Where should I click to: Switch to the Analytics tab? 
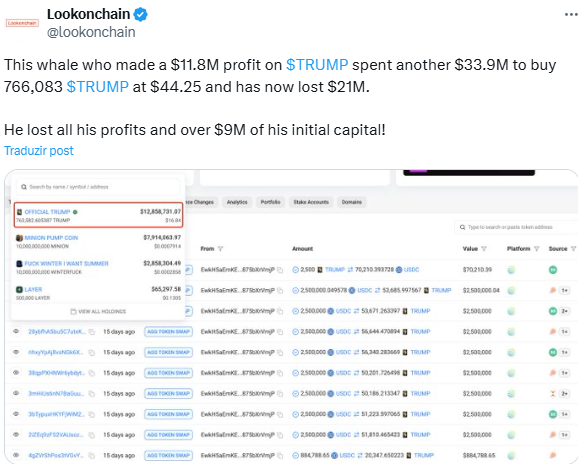237,202
